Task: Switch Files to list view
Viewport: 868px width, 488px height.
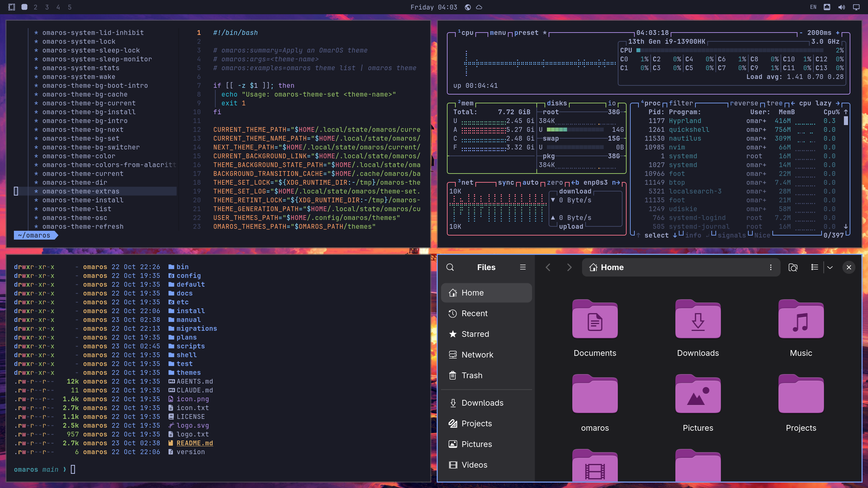Action: pos(814,267)
